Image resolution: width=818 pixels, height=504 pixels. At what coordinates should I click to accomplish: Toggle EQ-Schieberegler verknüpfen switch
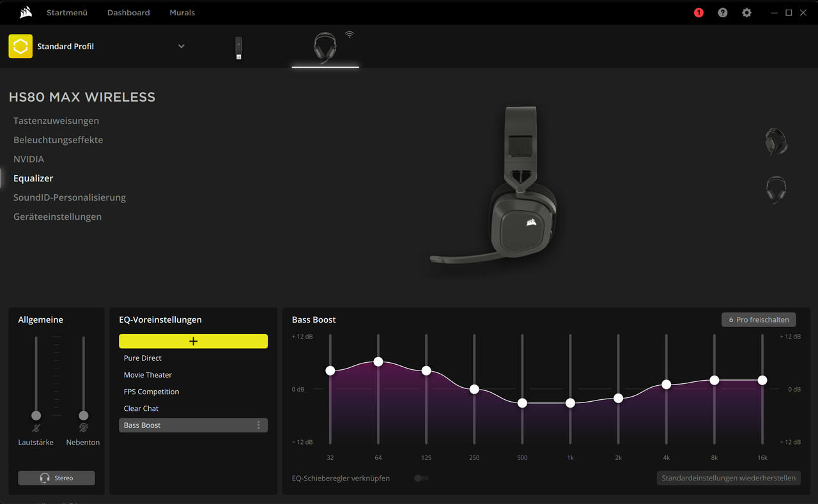421,478
